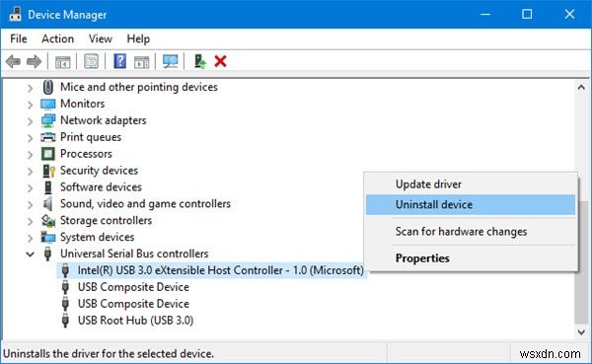Open the Help menu
592x364 pixels.
pos(138,38)
